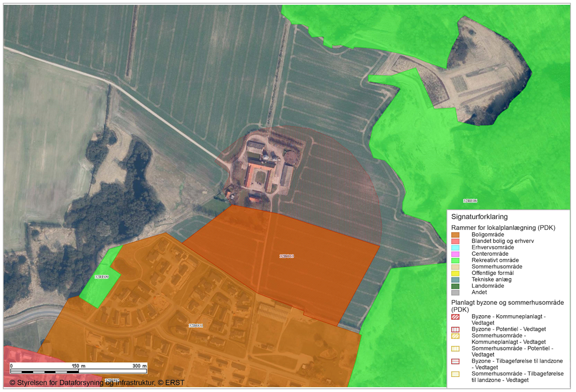Click the Sommerhusområde Kommuneplanlagt hatched symbol
This screenshot has width=576, height=392.
pos(455,336)
